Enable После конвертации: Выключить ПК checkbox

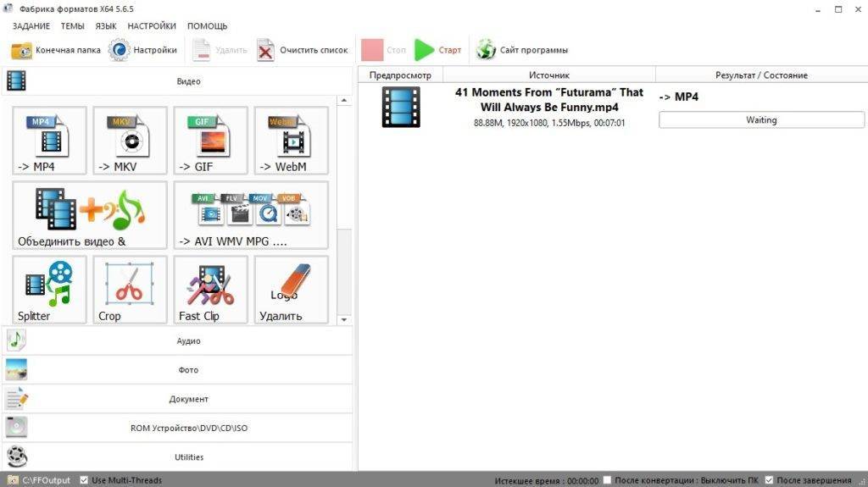pyautogui.click(x=607, y=480)
